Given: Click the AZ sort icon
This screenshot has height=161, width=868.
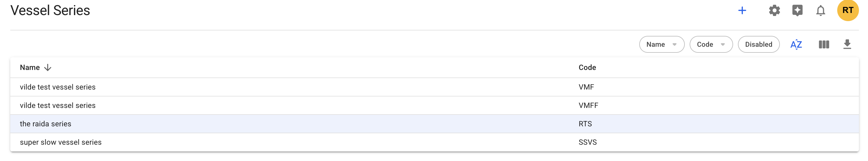Looking at the screenshot, I should [796, 44].
